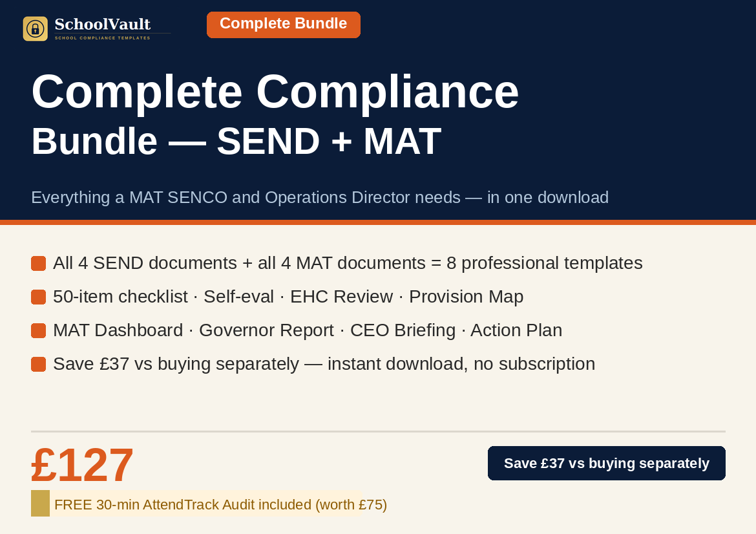Click the orange accent bar below the hero section
Viewport: 756px width, 534px height.
[378, 221]
